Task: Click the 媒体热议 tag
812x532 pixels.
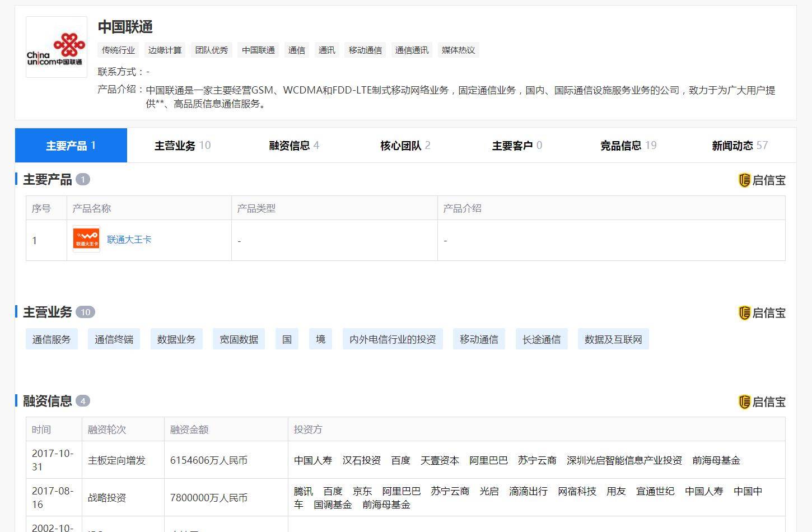Action: (459, 50)
